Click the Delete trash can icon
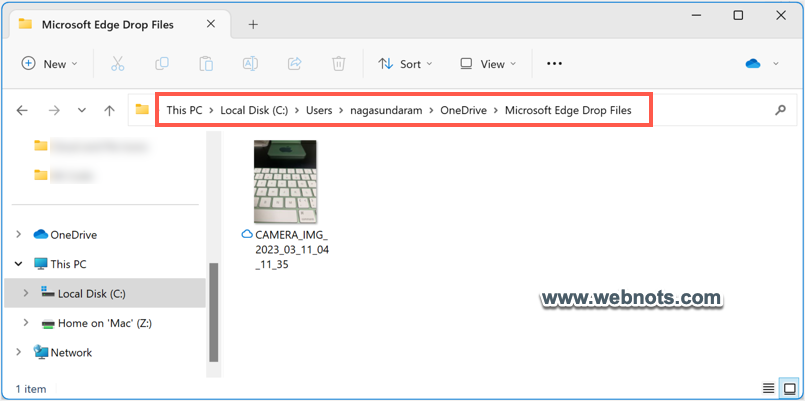Screen dimensions: 805x401 (338, 64)
